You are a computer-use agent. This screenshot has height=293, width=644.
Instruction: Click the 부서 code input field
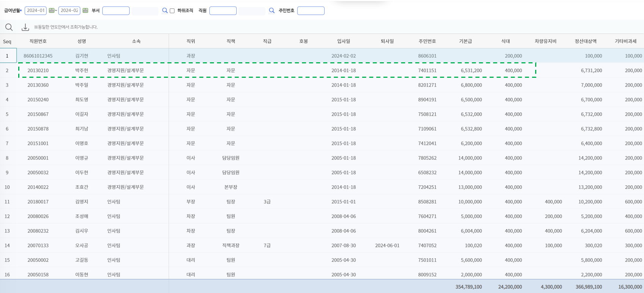pyautogui.click(x=116, y=11)
